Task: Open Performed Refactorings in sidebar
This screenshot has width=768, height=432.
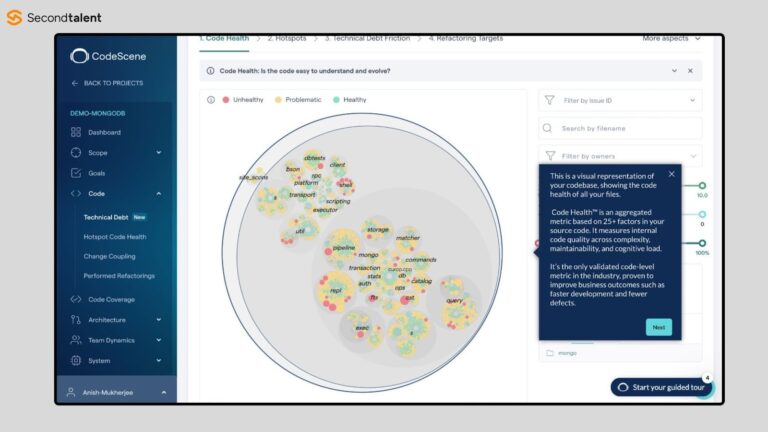Action: coord(119,276)
